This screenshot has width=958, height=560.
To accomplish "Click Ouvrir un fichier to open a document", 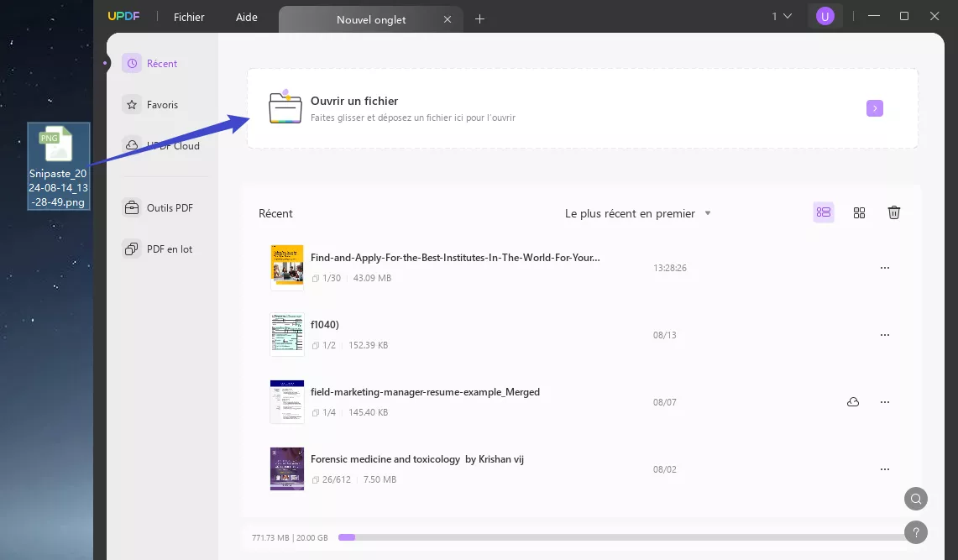I will tap(354, 101).
